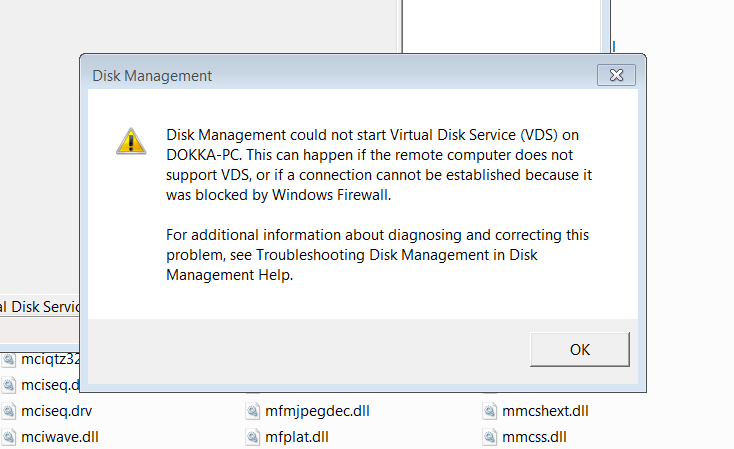Click the mmcss.dll file name
The height and width of the screenshot is (449, 734).
point(534,437)
